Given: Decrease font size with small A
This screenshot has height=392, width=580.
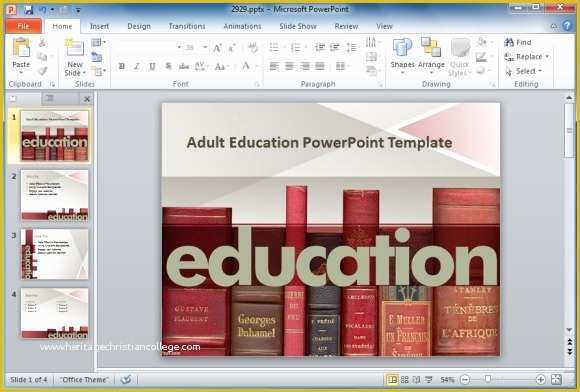Looking at the screenshot, I should [x=232, y=48].
